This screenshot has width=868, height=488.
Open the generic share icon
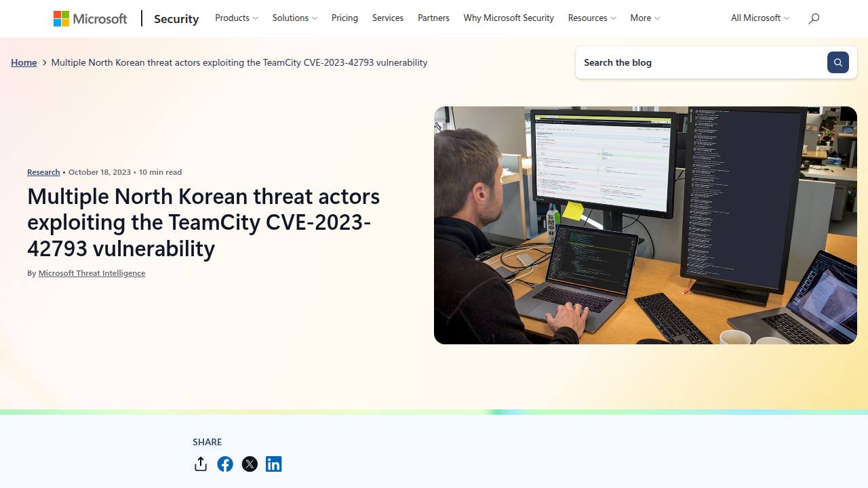pos(200,464)
